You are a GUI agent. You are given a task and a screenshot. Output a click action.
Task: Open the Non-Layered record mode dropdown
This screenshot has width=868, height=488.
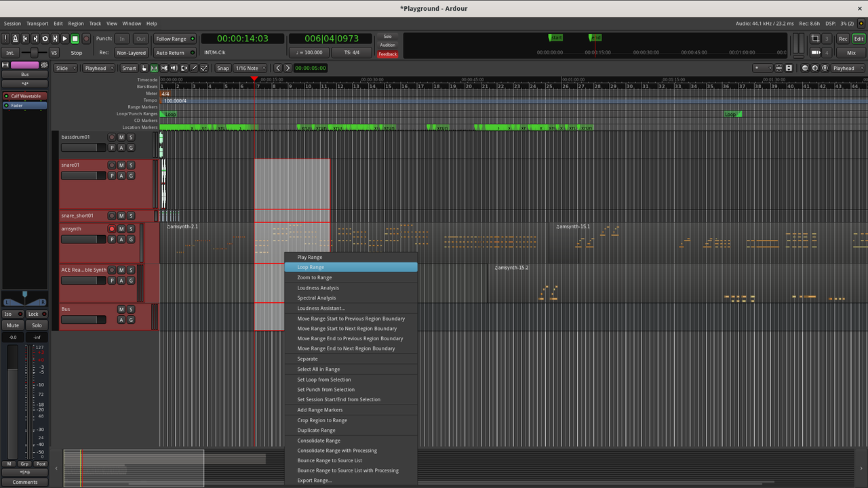pos(131,52)
